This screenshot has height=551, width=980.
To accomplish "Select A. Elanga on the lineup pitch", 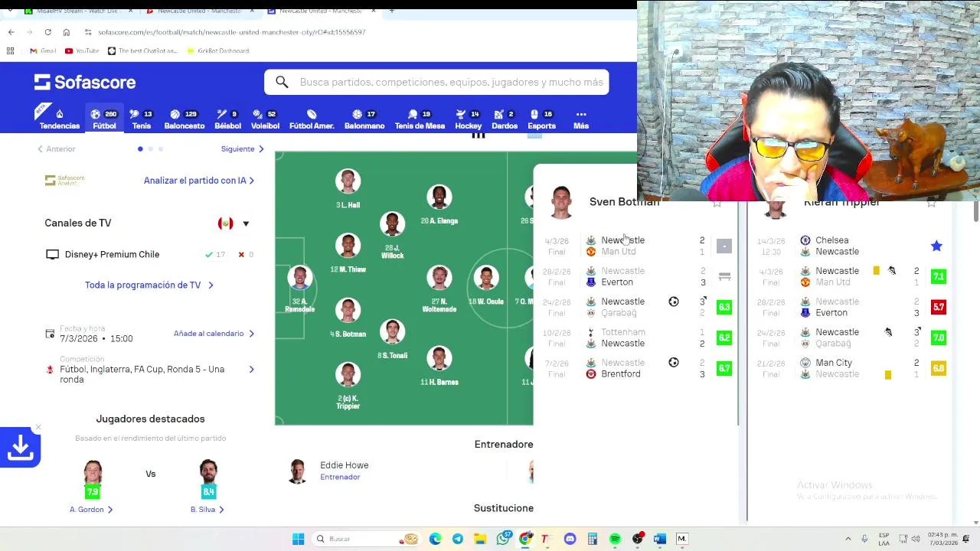I will (x=439, y=205).
